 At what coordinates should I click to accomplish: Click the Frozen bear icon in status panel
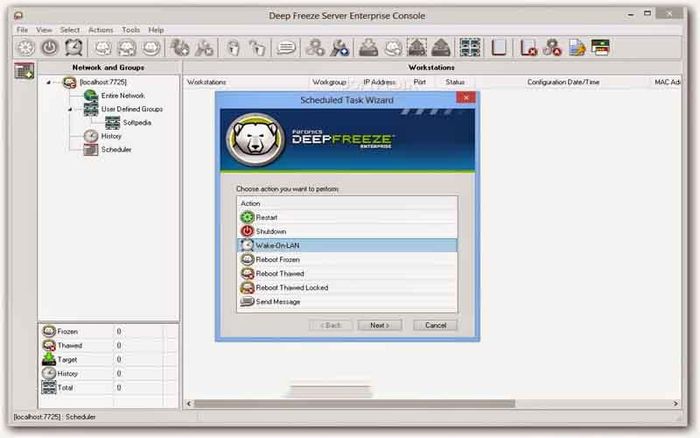coord(49,331)
